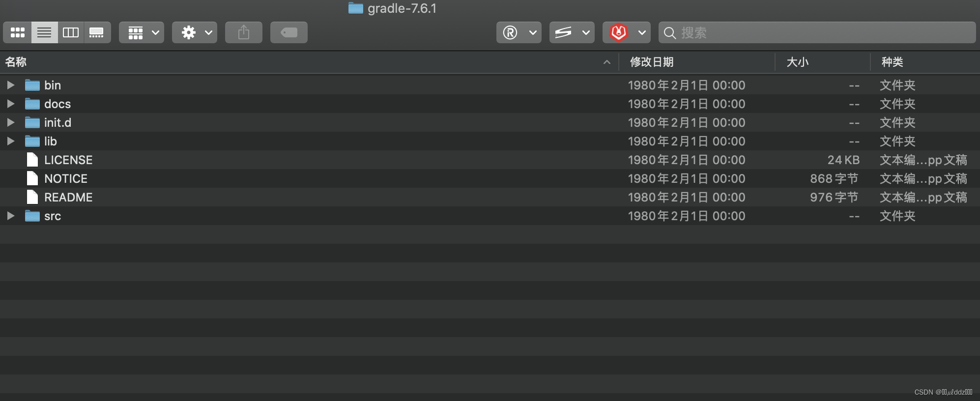Select the lib folder icon

32,141
